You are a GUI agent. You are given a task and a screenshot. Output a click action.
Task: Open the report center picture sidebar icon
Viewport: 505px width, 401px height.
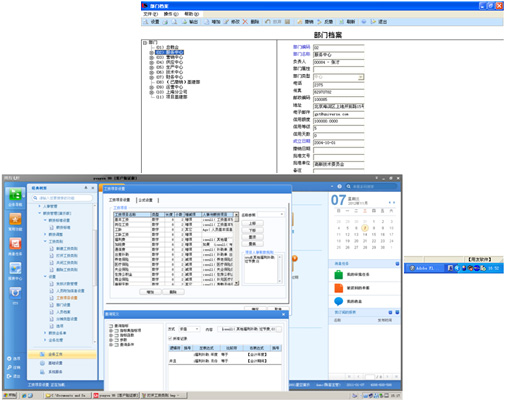[15, 268]
